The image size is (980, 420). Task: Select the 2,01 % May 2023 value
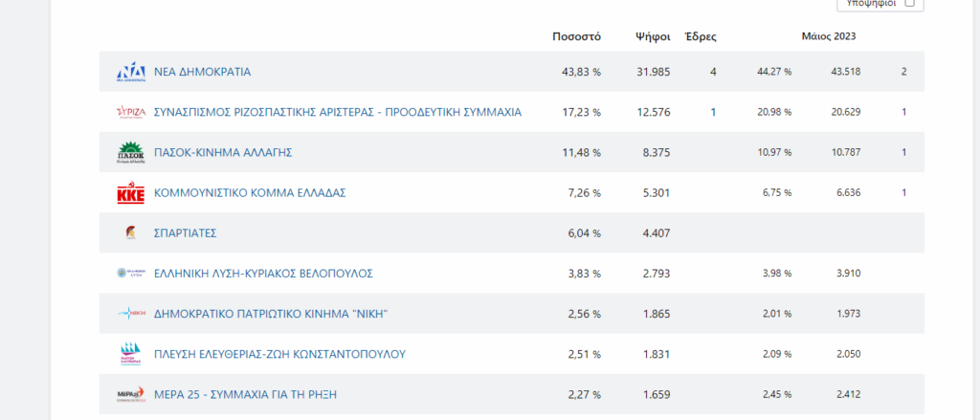[x=777, y=314]
